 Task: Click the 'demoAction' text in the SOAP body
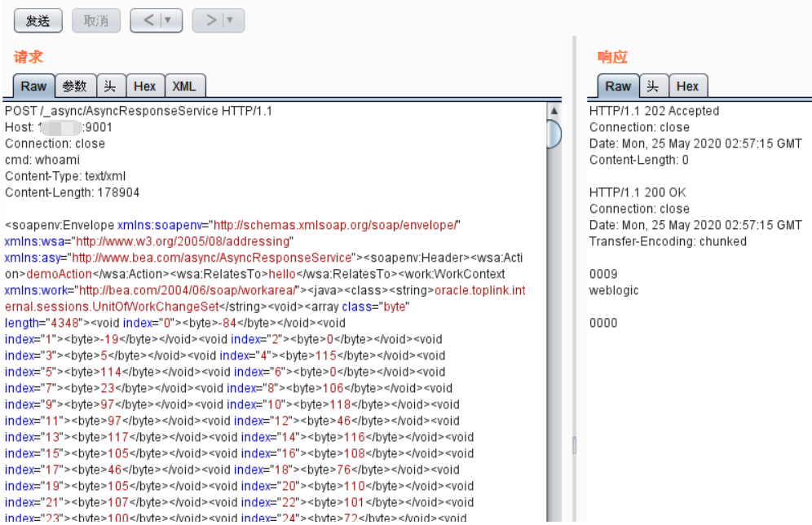tap(59, 275)
